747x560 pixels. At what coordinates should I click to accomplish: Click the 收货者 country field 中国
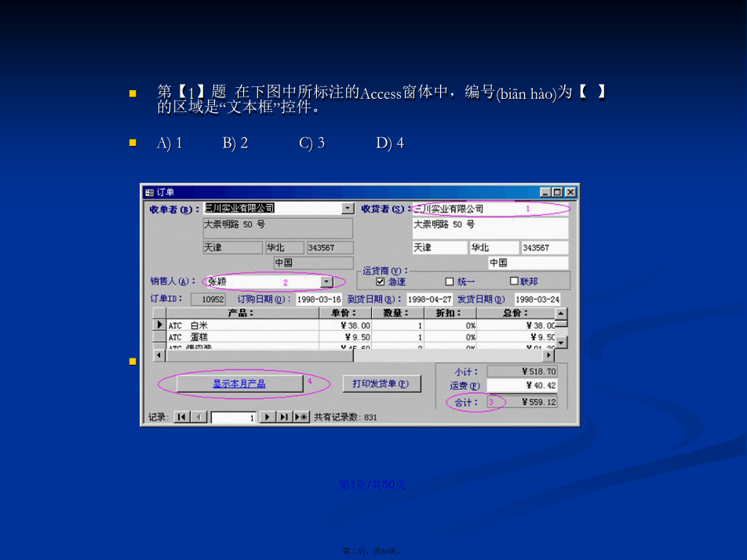528,263
